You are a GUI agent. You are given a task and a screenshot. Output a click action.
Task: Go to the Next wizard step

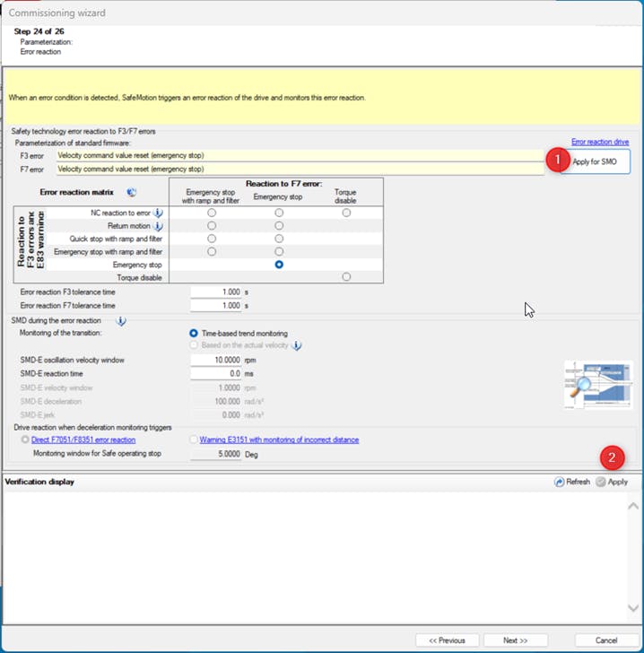[516, 640]
